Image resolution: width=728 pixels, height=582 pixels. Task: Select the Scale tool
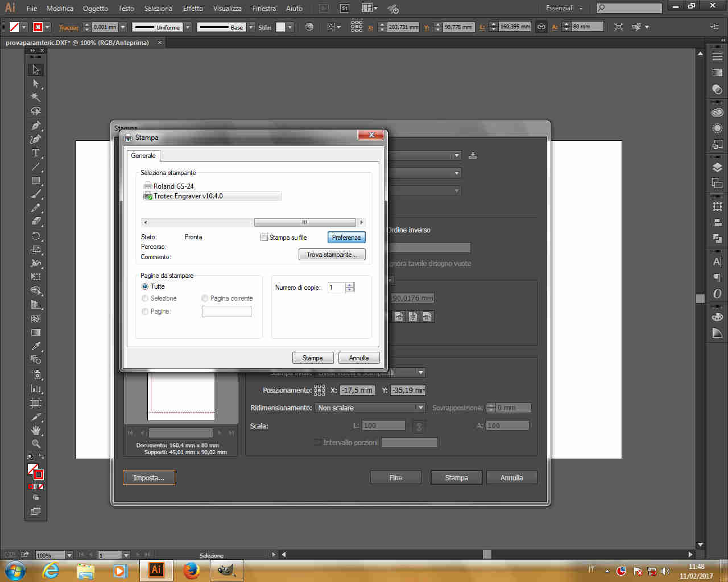[35, 250]
